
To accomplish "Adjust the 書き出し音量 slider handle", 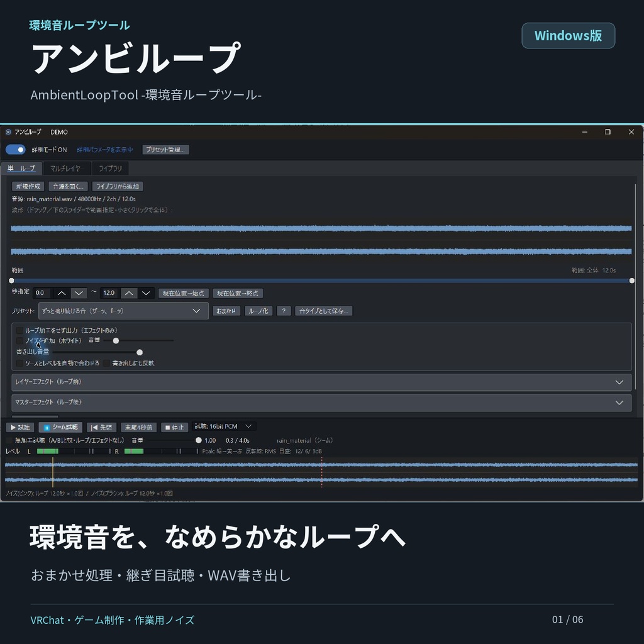I will click(140, 352).
